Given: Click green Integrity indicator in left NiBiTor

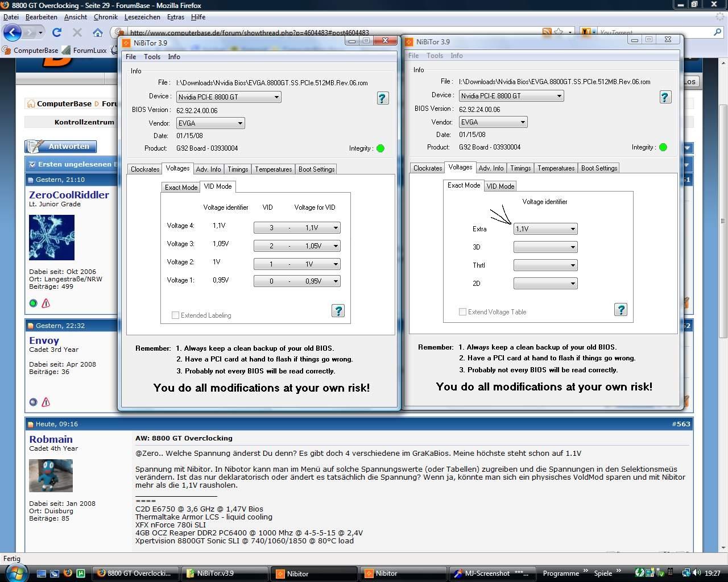Looking at the screenshot, I should point(380,148).
